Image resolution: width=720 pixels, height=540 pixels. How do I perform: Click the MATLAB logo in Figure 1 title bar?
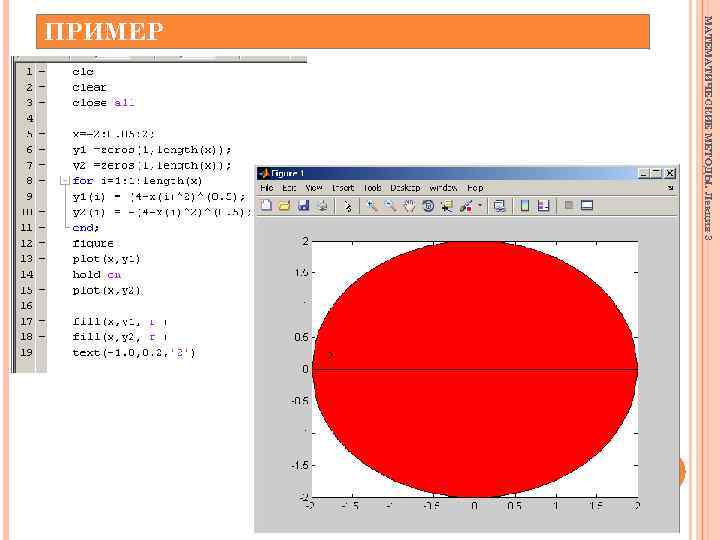[x=264, y=173]
